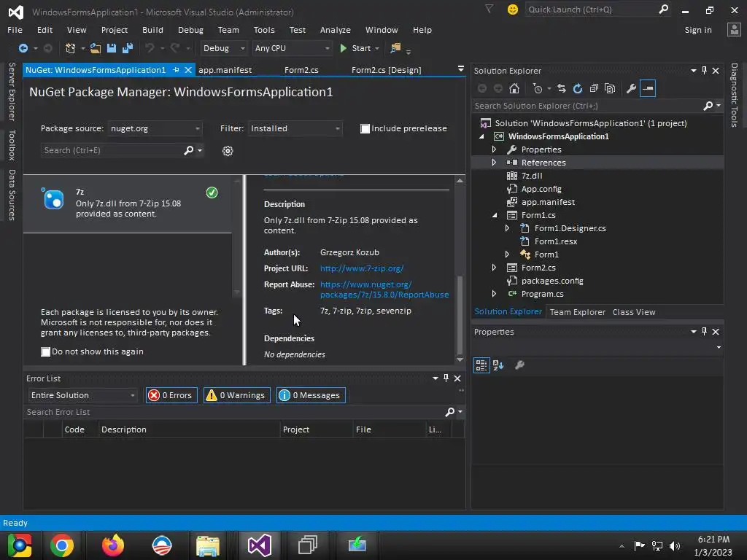Click Alphabetical sort icon in Properties panel
Screen dimensions: 747x560
pyautogui.click(x=498, y=365)
